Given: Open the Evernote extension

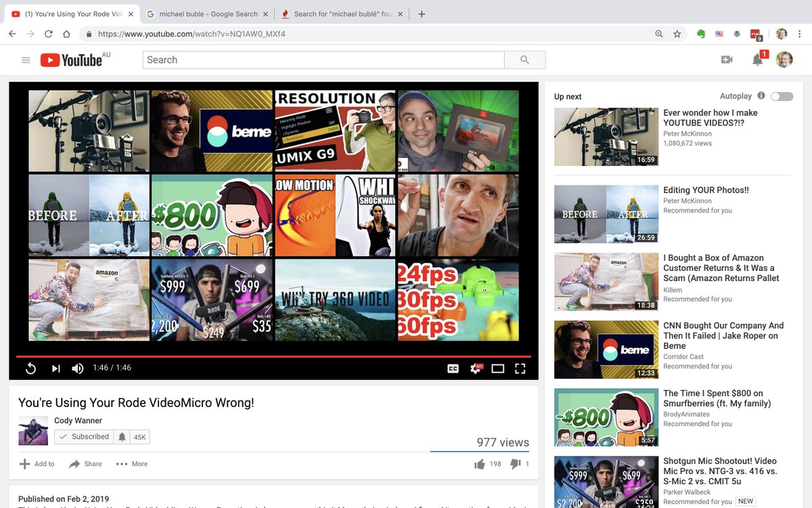Looking at the screenshot, I should tap(701, 33).
